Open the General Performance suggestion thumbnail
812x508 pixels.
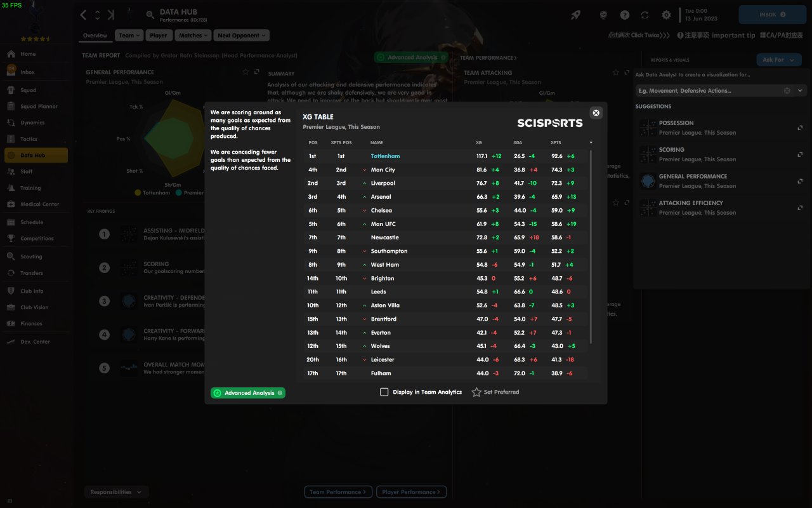tap(648, 181)
